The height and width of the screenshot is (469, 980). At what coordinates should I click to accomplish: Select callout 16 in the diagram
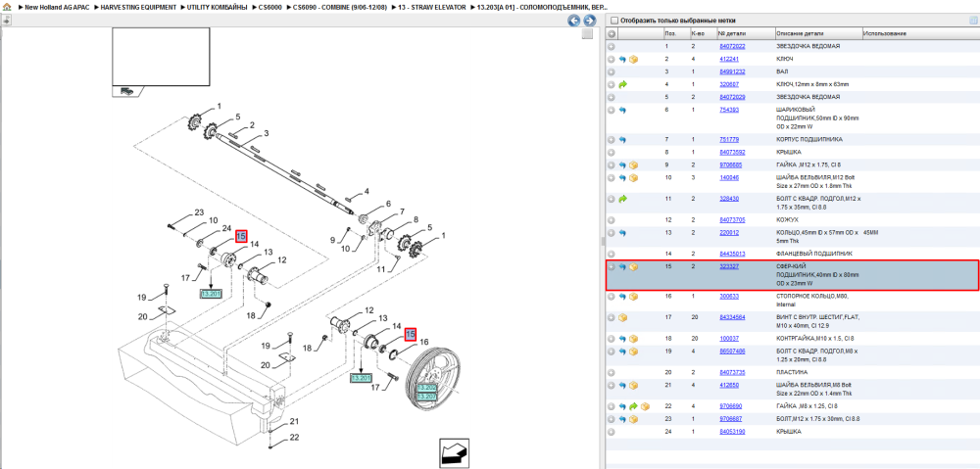point(423,342)
